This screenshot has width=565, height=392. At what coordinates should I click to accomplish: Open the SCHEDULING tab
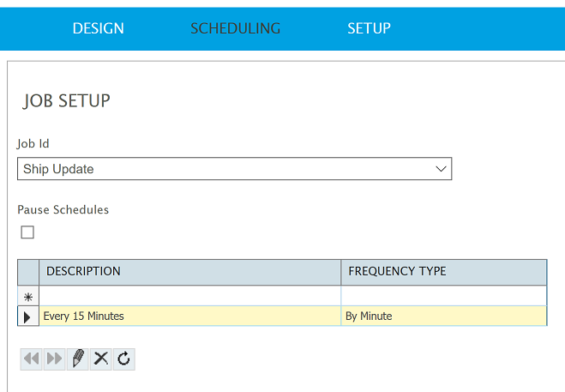pyautogui.click(x=235, y=28)
